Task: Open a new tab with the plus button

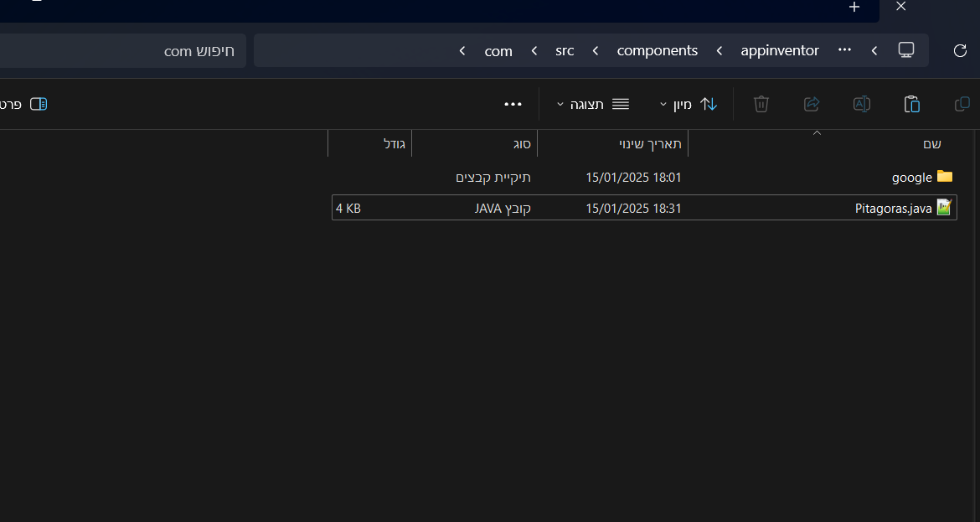Action: pos(854,8)
